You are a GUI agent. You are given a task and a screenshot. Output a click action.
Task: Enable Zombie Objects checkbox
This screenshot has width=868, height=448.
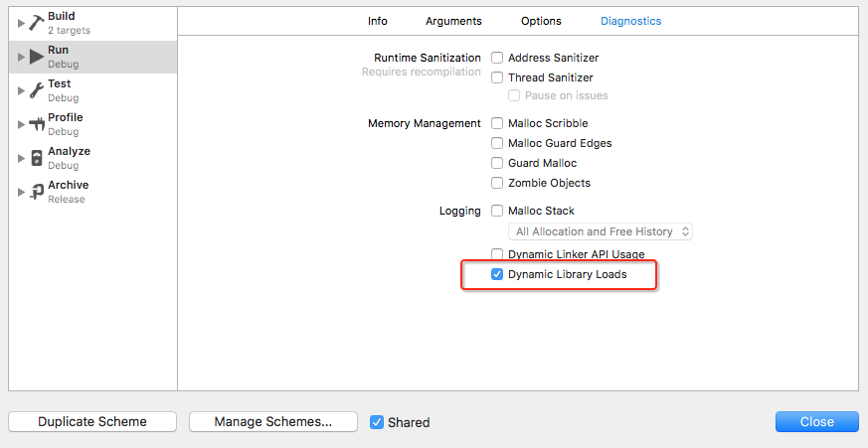[x=497, y=183]
